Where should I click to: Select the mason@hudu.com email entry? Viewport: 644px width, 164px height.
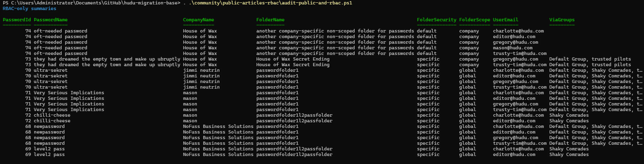tap(513, 48)
